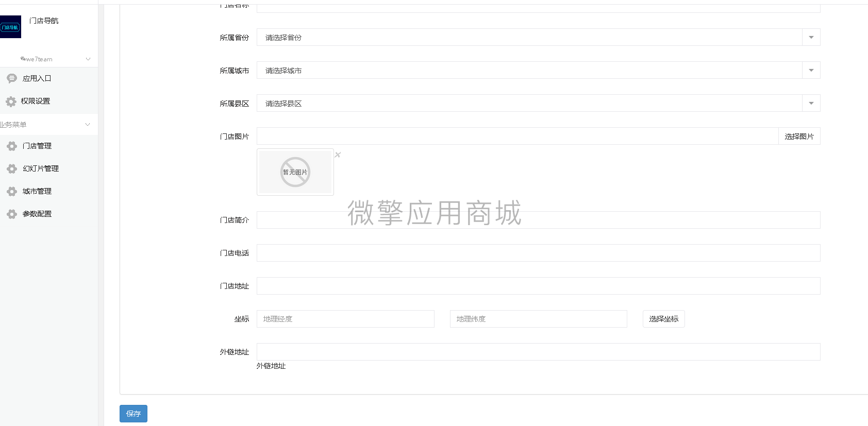The height and width of the screenshot is (426, 868).
Task: Focus the 门店电话 input field
Action: [x=539, y=253]
